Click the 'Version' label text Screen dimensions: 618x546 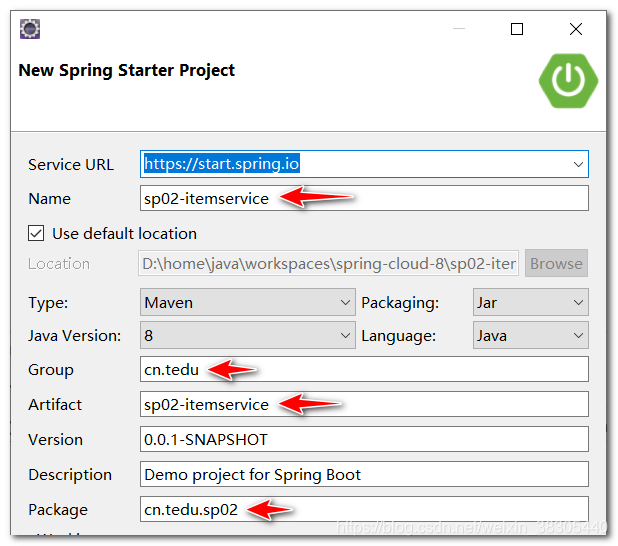pyautogui.click(x=55, y=440)
